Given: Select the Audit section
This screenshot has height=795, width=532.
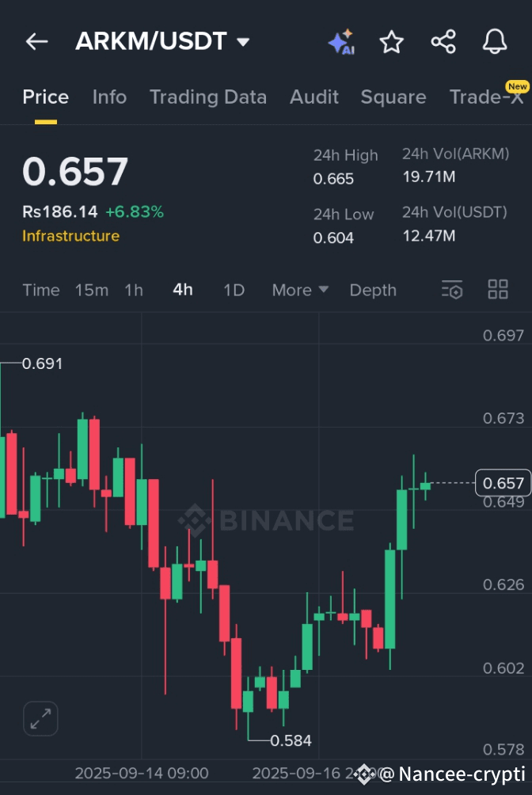Looking at the screenshot, I should click(313, 97).
